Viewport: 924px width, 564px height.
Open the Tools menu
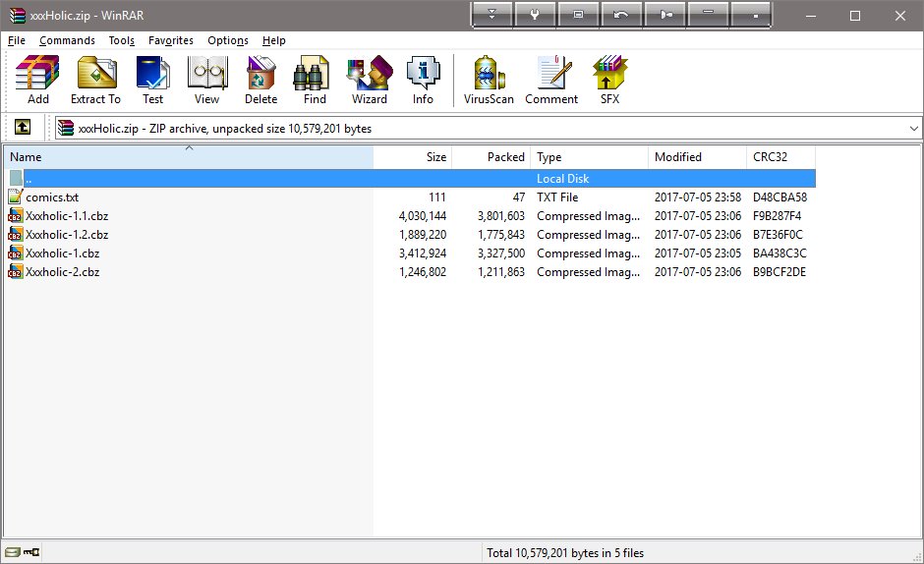(121, 40)
